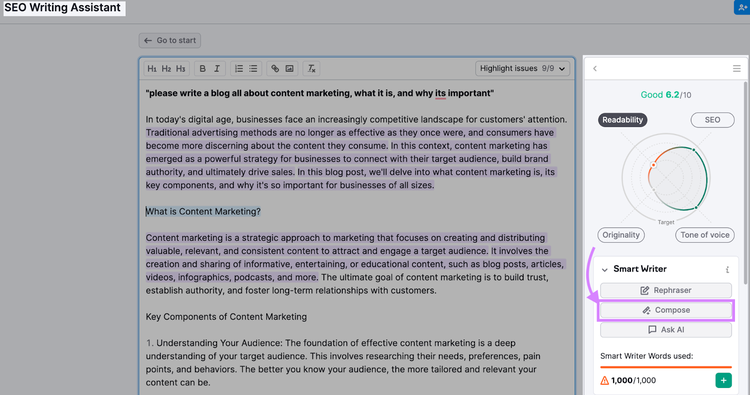Screen dimensions: 750x395
Task: Apply Heading 3 formatting
Action: pyautogui.click(x=180, y=69)
